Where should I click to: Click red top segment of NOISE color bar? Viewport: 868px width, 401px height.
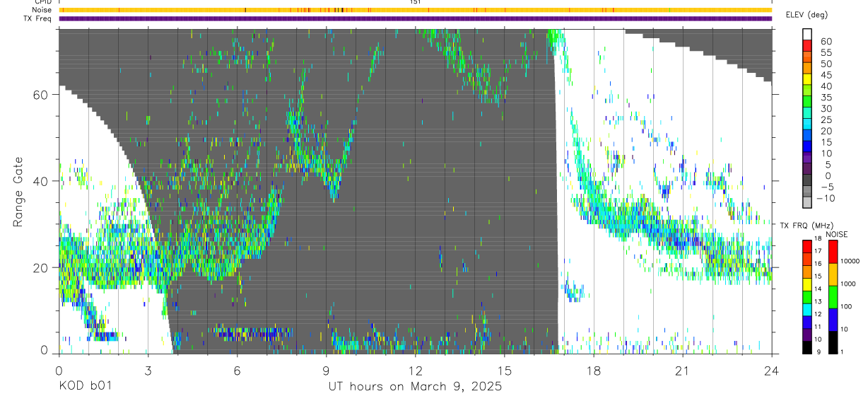click(x=833, y=252)
